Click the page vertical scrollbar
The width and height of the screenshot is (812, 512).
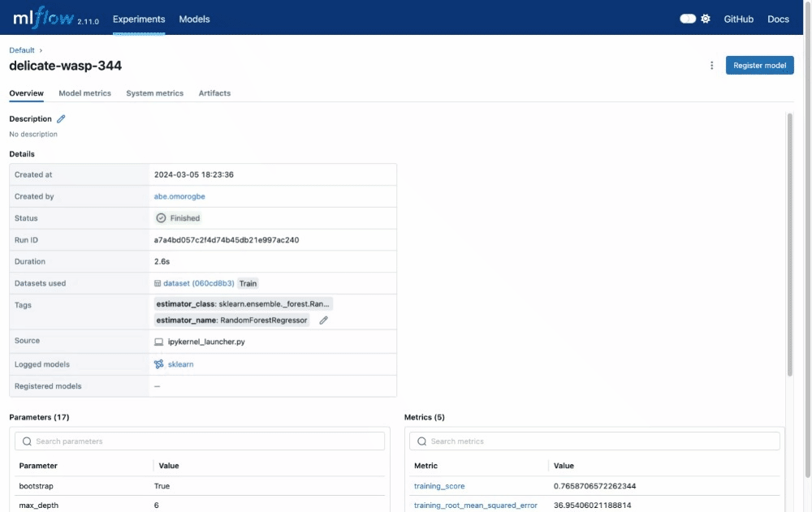pyautogui.click(x=789, y=243)
